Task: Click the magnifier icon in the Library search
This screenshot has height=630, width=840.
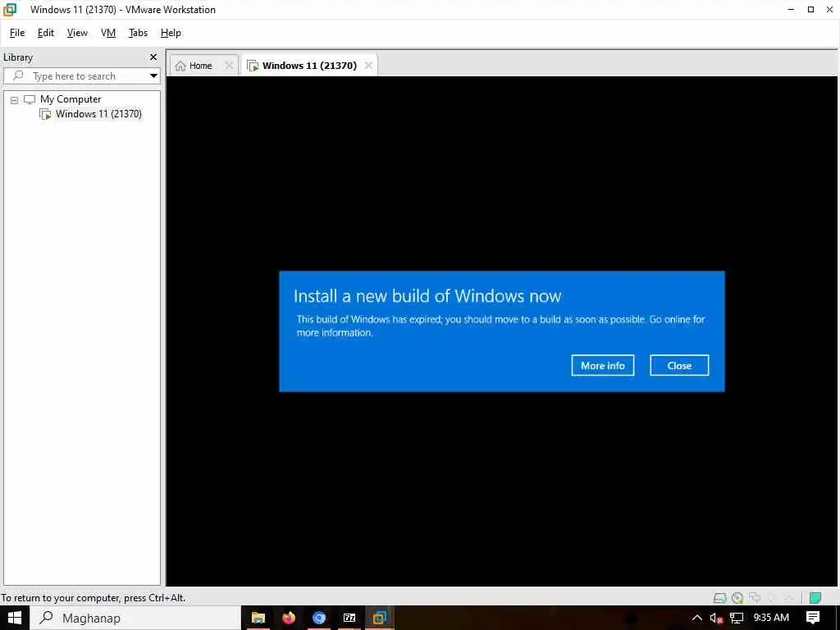Action: point(18,75)
